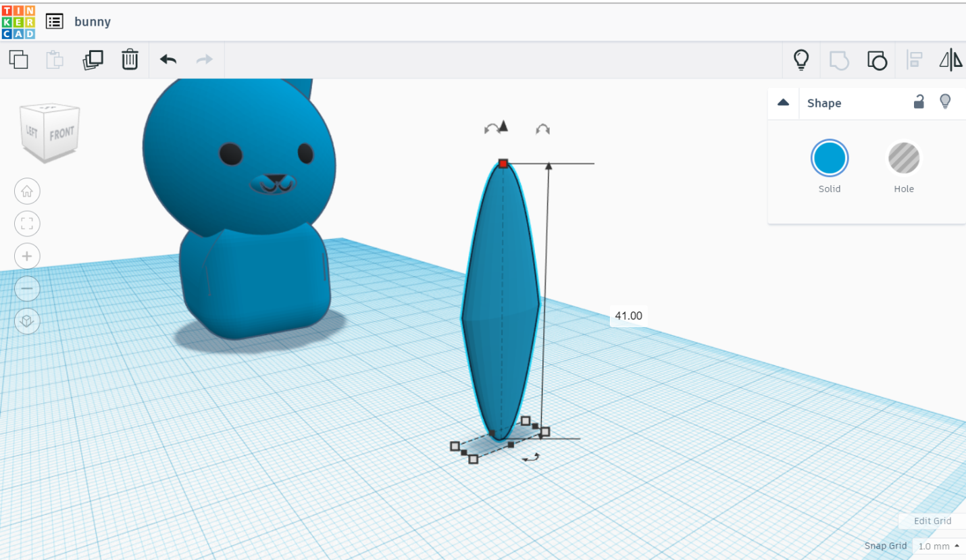Click the curved rotation arrow above shape right
Image resolution: width=966 pixels, height=560 pixels.
click(542, 129)
